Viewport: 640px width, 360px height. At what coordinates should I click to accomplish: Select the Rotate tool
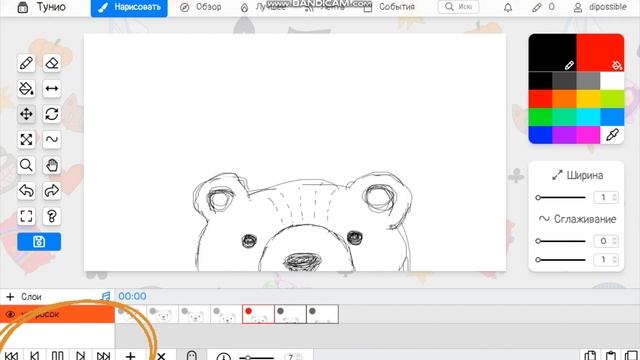point(52,114)
